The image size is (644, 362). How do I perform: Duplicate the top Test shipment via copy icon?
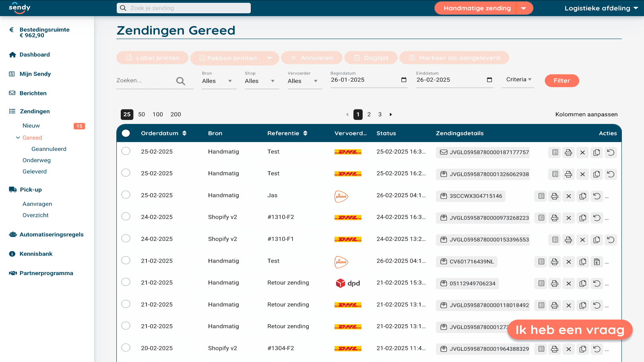(597, 152)
